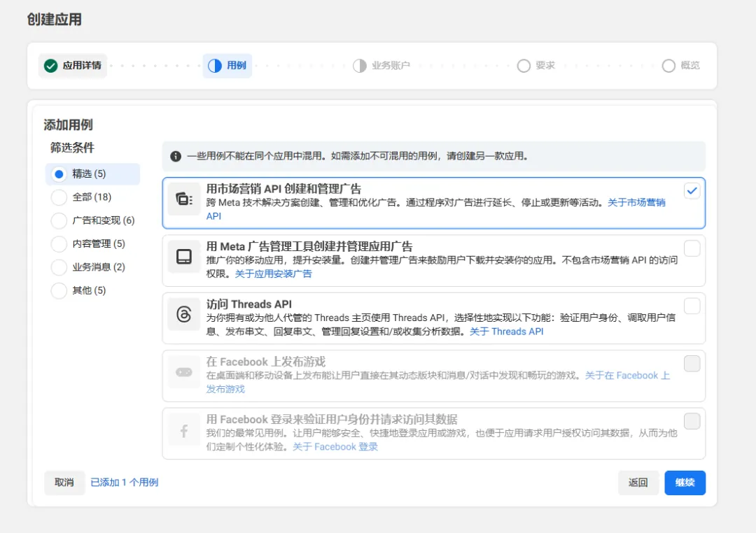The image size is (756, 533).
Task: Select the 广告和变现 (6) filter radio button
Action: point(59,221)
